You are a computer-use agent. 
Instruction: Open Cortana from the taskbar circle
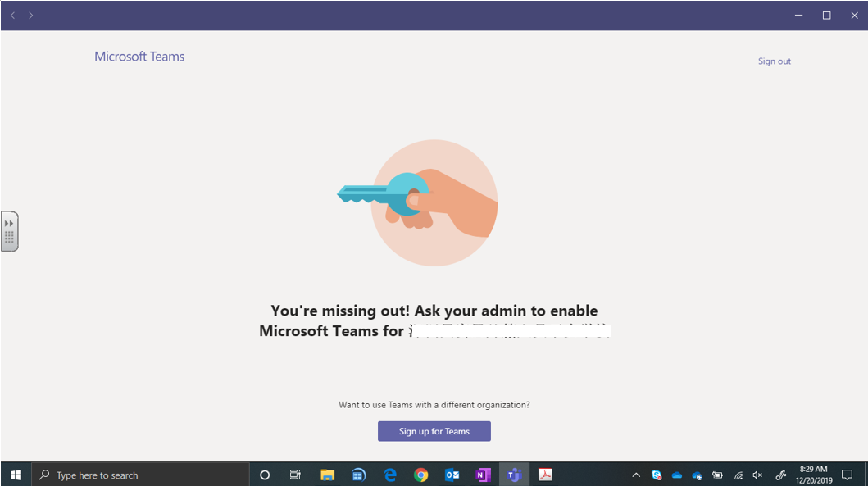pyautogui.click(x=265, y=475)
